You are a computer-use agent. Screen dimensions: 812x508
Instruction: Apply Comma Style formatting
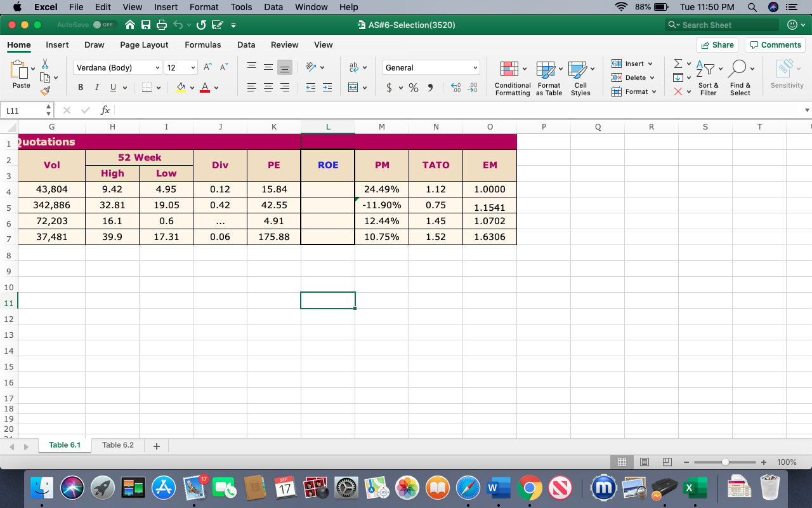point(429,88)
